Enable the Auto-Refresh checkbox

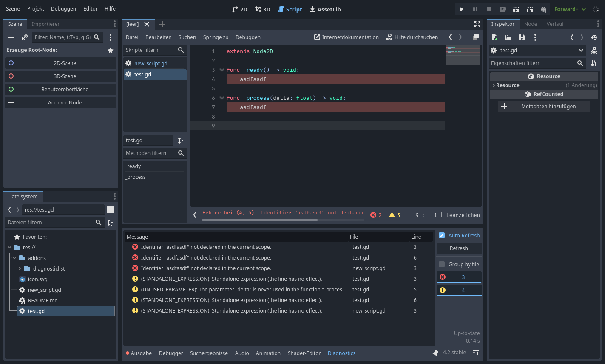coord(442,235)
